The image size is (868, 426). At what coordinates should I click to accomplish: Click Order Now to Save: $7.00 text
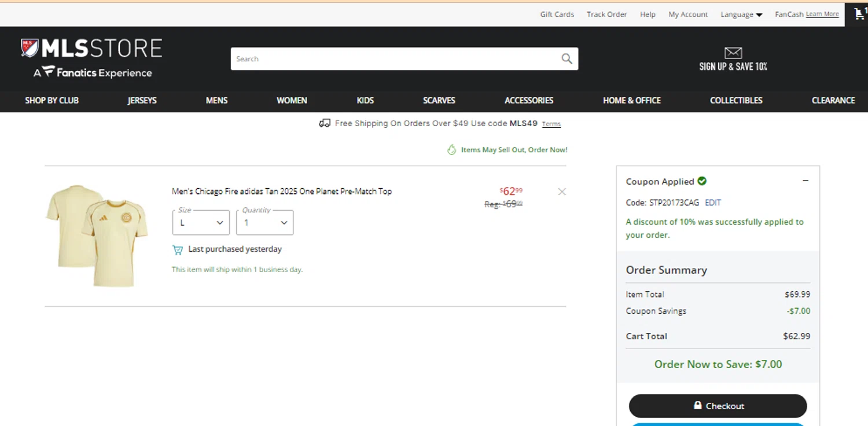718,364
